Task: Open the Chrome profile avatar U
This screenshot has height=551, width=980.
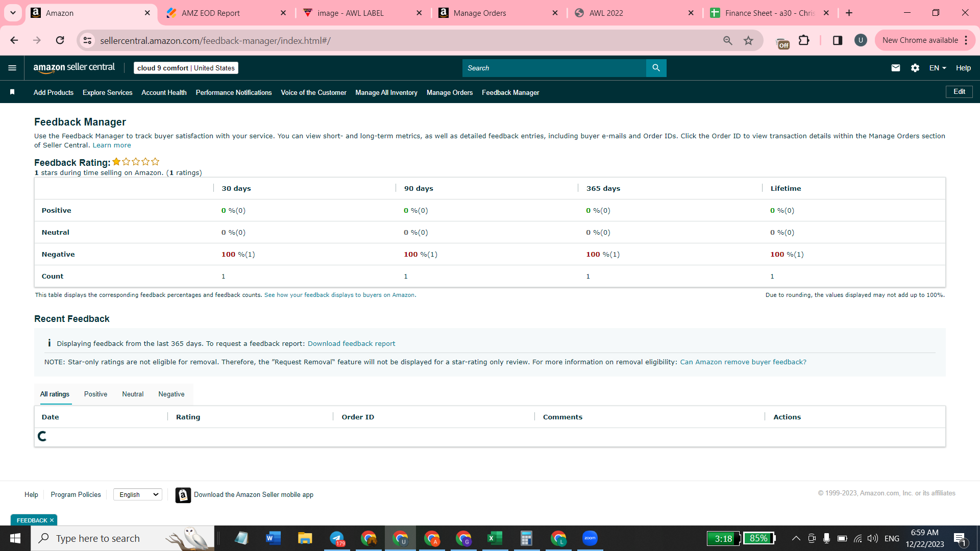Action: click(x=861, y=40)
